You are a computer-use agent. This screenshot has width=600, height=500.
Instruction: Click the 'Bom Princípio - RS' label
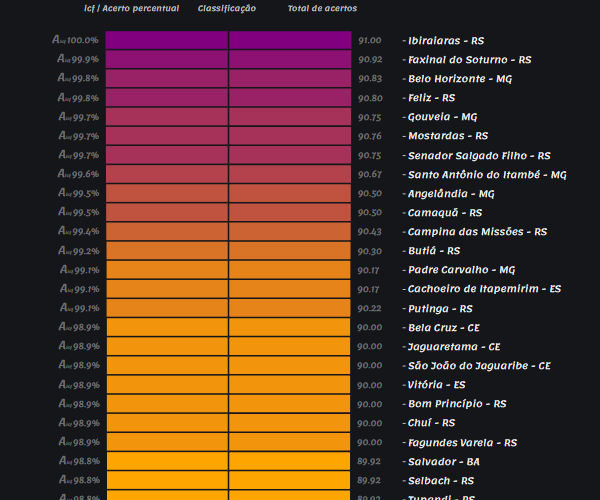[x=457, y=404]
